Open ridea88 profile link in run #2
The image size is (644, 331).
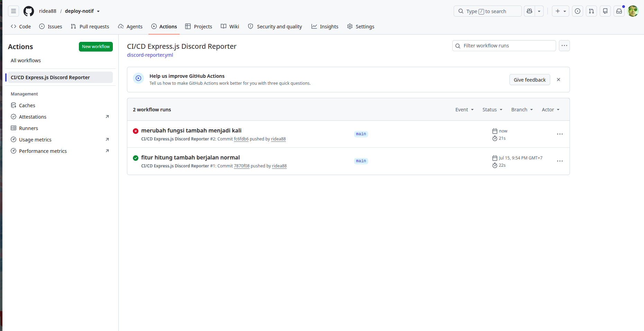click(278, 139)
